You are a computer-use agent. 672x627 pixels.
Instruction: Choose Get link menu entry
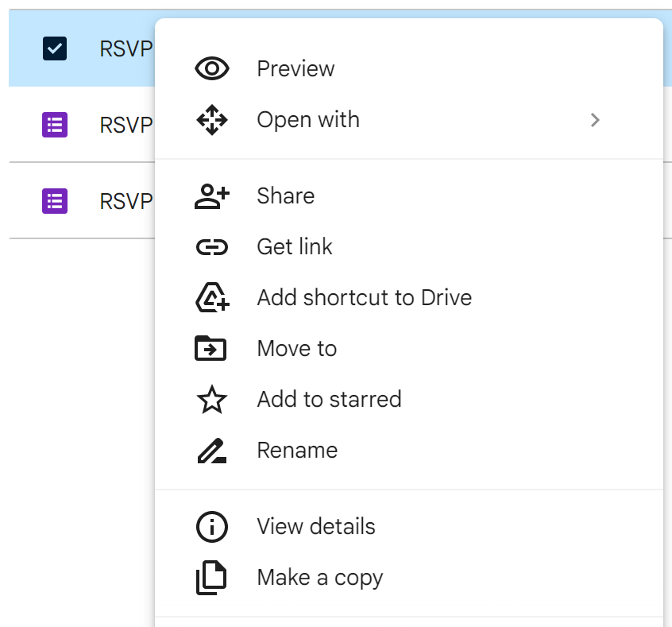[x=295, y=247]
